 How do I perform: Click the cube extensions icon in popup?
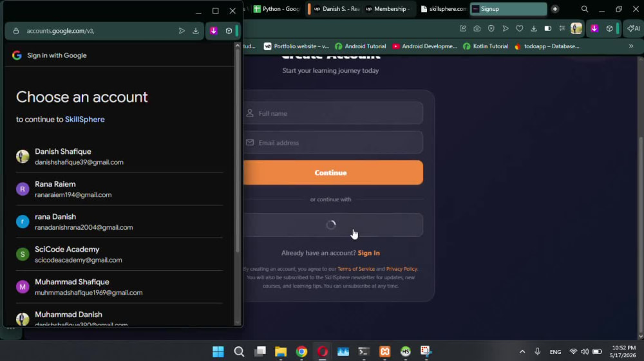click(229, 31)
